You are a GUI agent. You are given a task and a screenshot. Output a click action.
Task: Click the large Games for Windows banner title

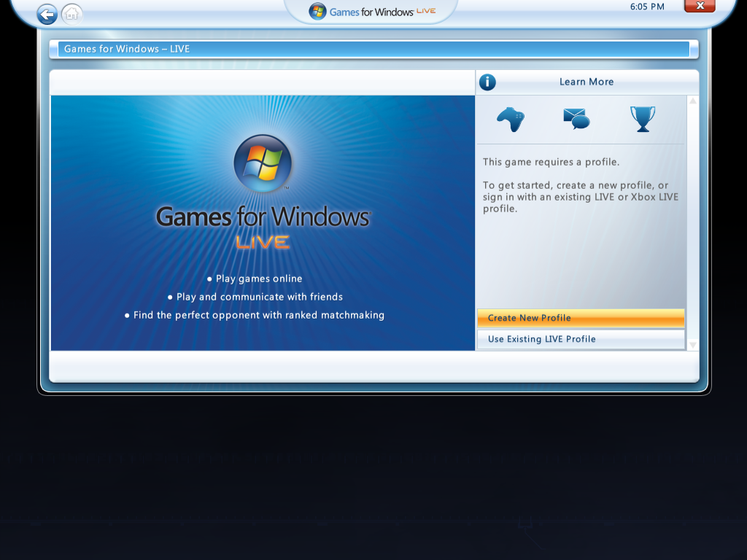(263, 217)
